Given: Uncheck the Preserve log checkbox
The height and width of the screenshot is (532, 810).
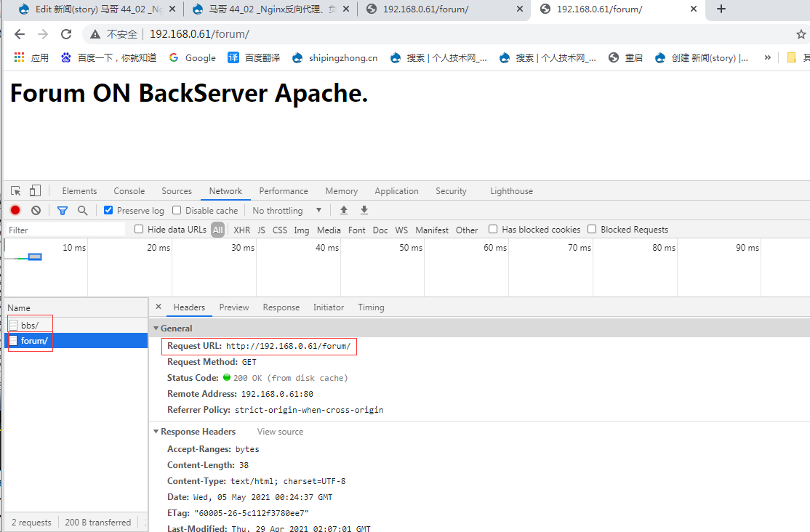Looking at the screenshot, I should 108,211.
